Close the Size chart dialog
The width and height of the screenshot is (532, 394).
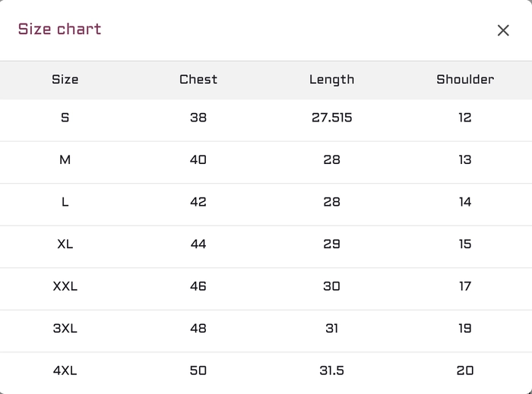[503, 30]
